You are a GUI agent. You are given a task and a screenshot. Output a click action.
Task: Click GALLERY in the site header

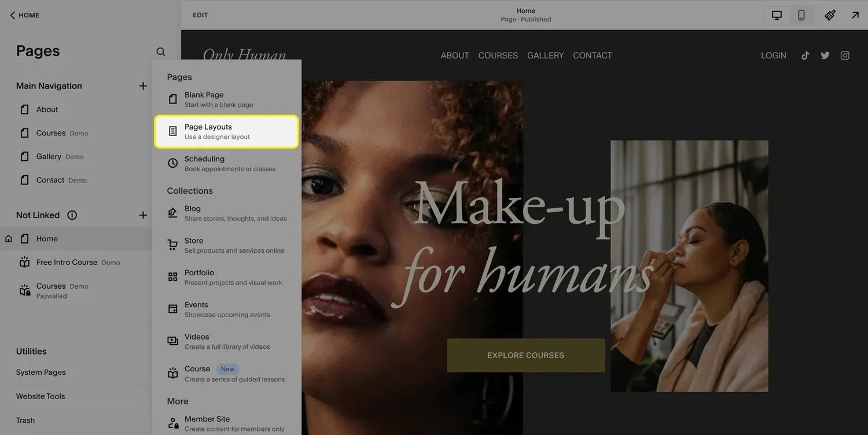point(545,56)
